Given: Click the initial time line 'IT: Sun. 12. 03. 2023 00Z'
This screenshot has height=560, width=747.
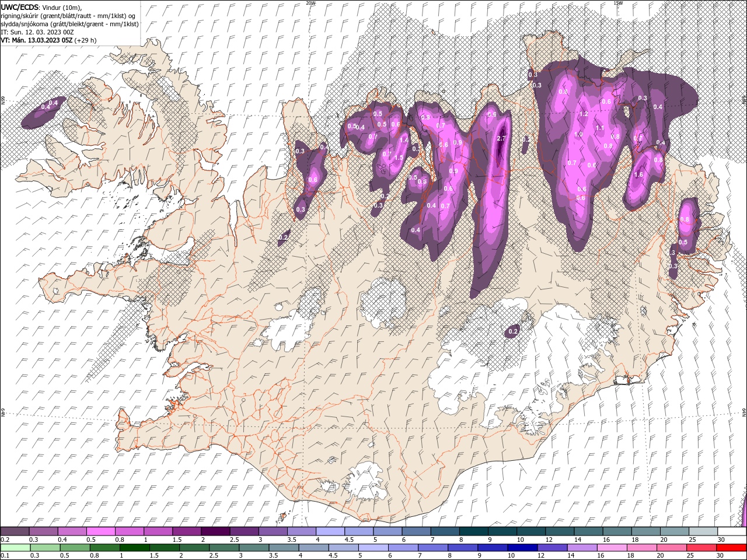Looking at the screenshot, I should [37, 32].
